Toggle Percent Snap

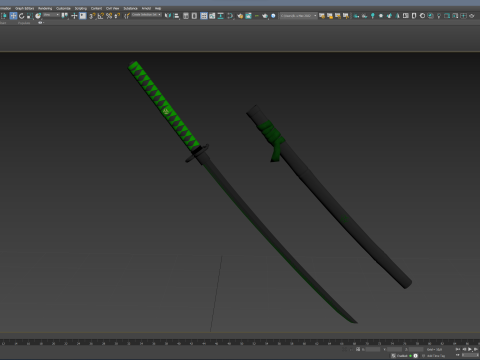tap(109, 16)
